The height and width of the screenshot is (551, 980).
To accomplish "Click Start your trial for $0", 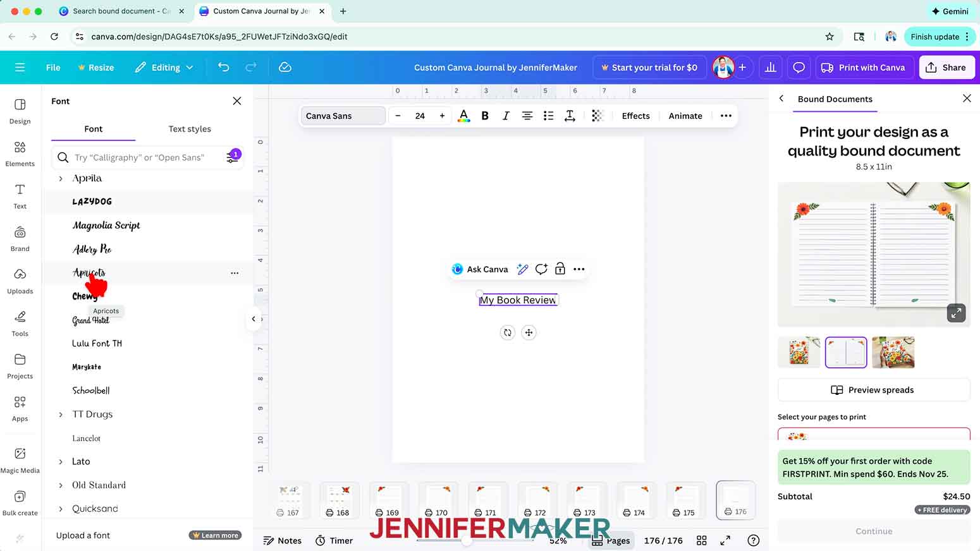I will [649, 67].
